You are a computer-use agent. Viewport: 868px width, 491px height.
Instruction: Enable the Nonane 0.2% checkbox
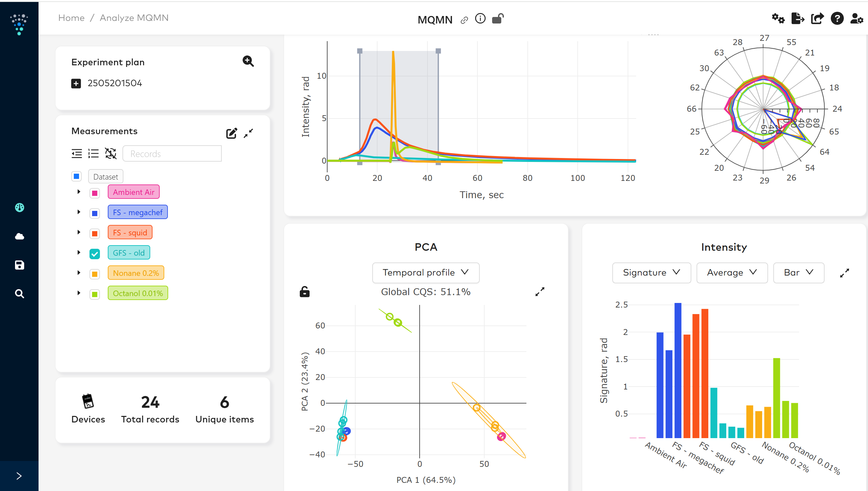(95, 274)
